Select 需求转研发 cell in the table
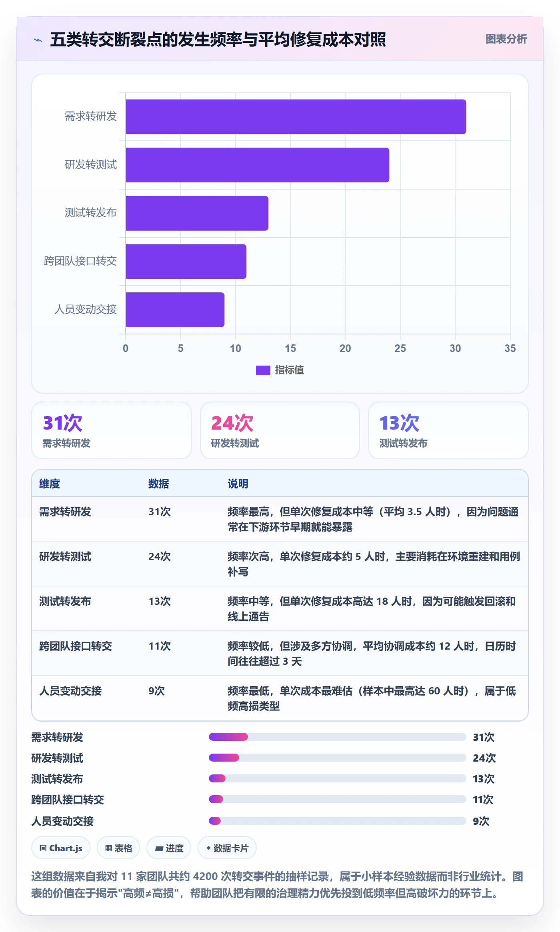The height and width of the screenshot is (932, 560). [x=65, y=512]
